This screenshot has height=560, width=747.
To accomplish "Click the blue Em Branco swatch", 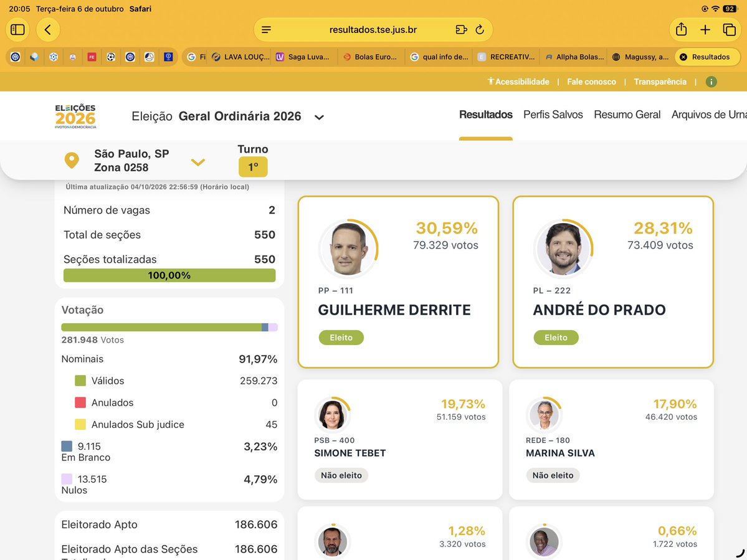I will (67, 446).
